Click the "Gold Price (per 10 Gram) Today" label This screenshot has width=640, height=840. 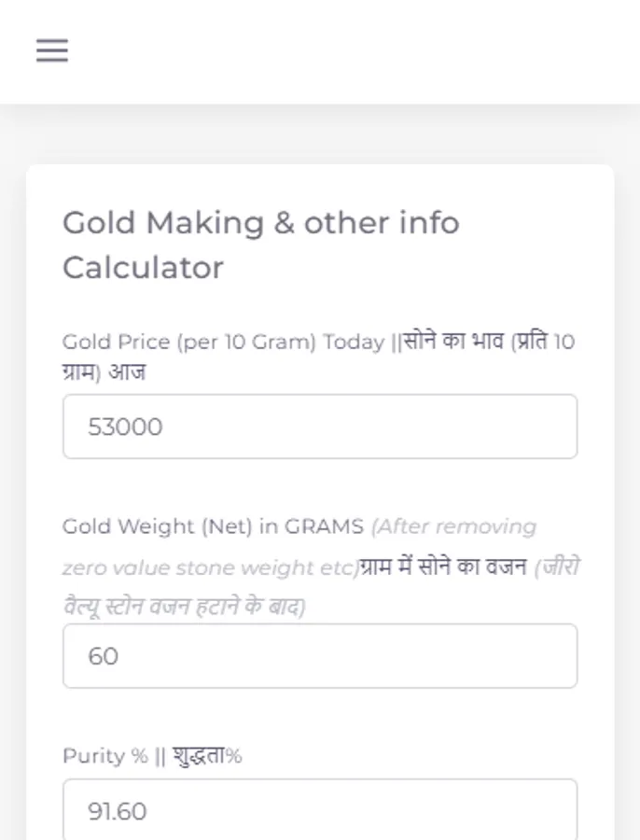coord(222,342)
